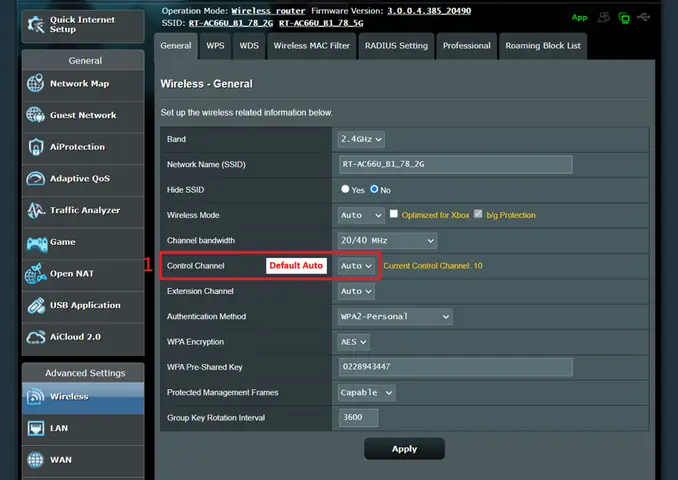Viewport: 678px width, 480px height.
Task: Click the Wireless router operation mode link
Action: coord(268,11)
